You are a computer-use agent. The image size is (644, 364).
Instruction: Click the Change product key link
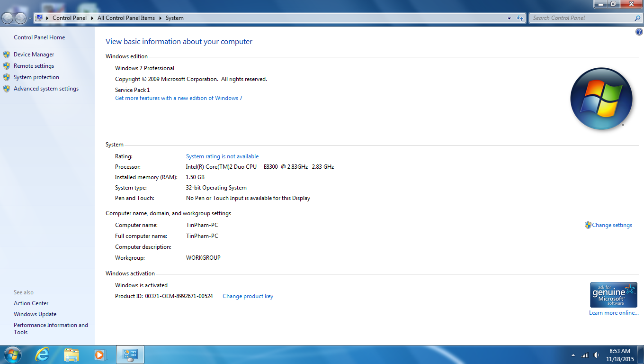pos(248,296)
